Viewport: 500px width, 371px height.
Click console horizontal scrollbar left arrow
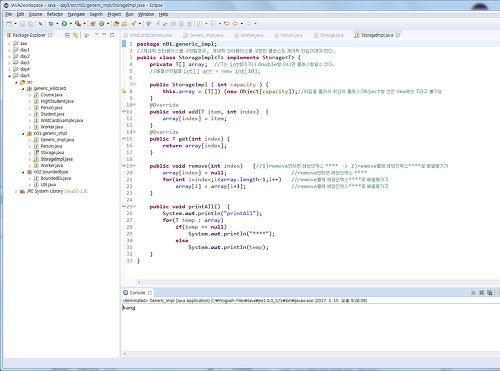(x=125, y=354)
